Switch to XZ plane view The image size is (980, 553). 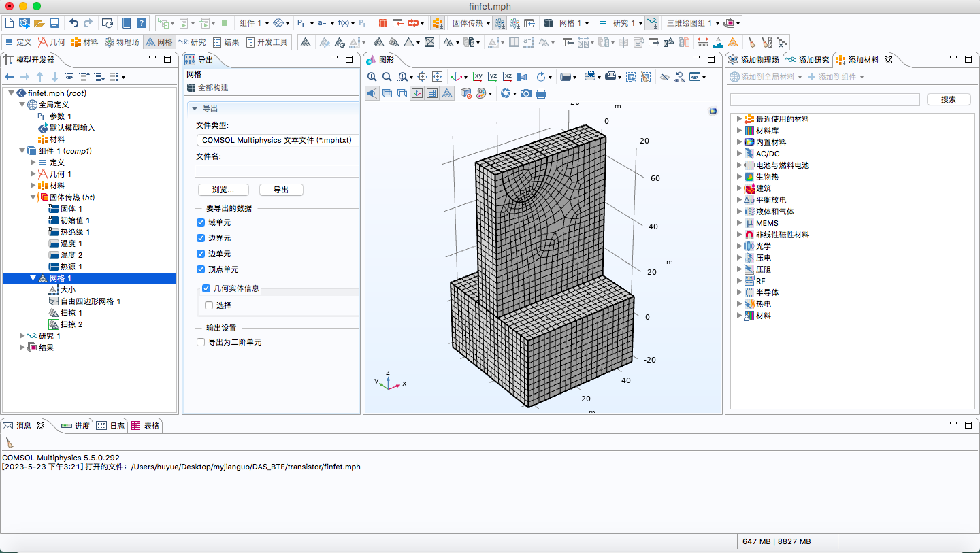[x=507, y=77]
